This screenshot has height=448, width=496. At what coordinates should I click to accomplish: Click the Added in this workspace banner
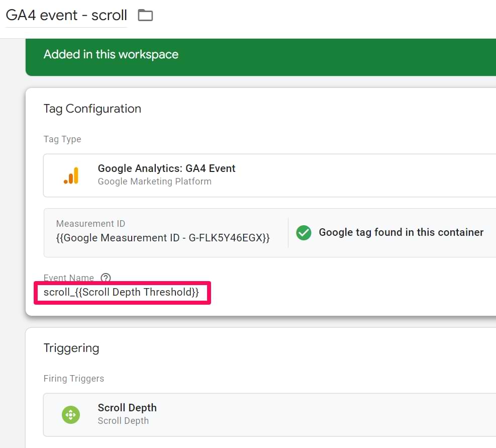111,54
